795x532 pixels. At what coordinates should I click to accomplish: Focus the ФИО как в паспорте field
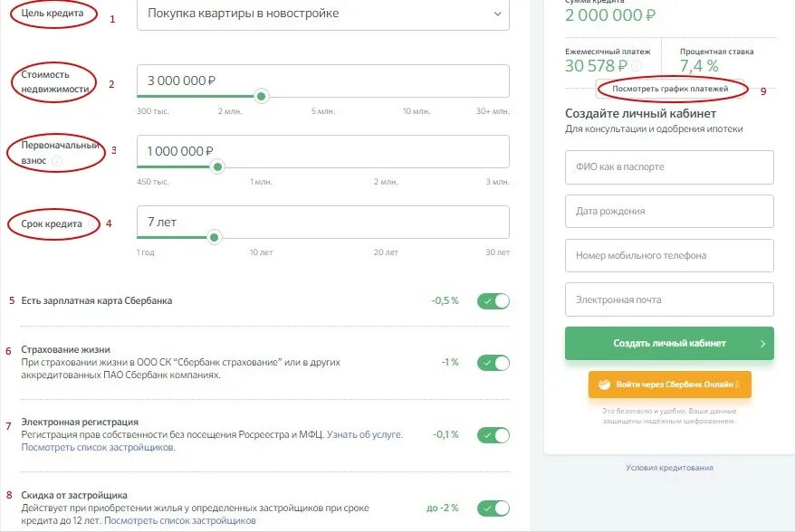click(669, 167)
